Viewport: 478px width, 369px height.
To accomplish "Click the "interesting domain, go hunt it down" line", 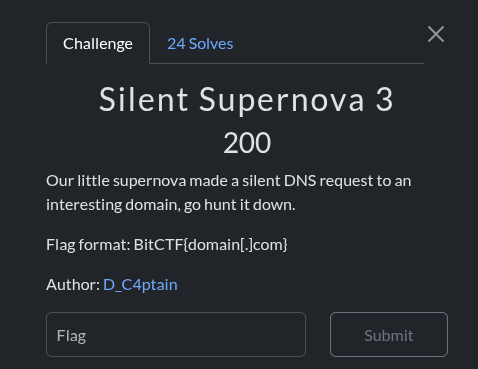I will pos(171,205).
